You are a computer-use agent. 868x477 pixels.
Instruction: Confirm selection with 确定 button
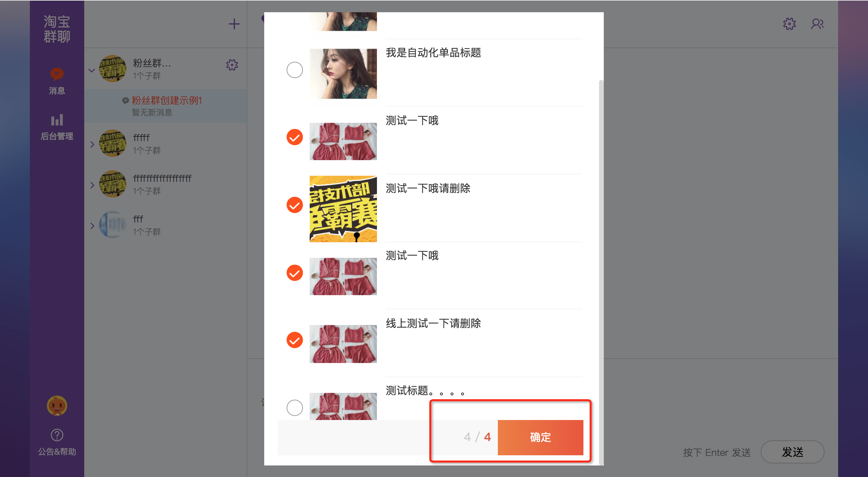coord(540,437)
